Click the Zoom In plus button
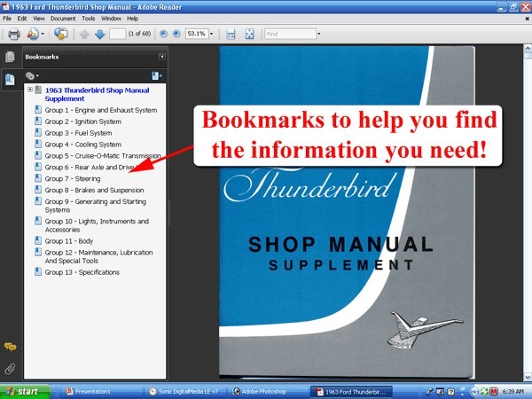 (x=176, y=34)
